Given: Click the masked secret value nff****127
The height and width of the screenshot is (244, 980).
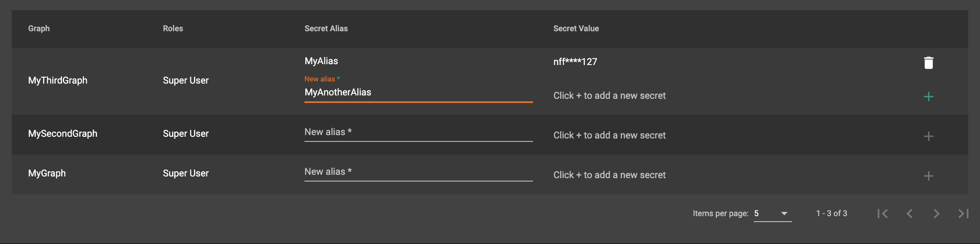Looking at the screenshot, I should [x=575, y=62].
